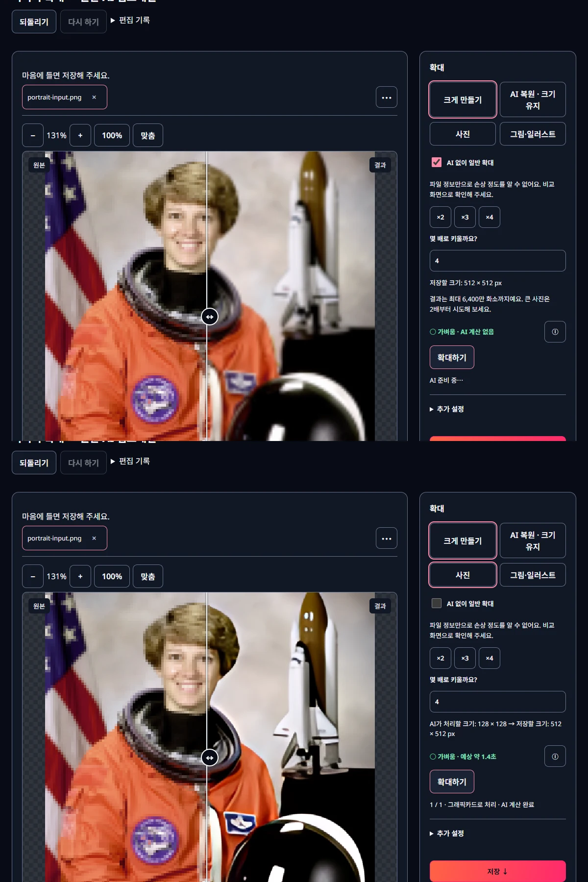Click the '결과' badge in upper capture
The height and width of the screenshot is (882, 588).
point(380,165)
